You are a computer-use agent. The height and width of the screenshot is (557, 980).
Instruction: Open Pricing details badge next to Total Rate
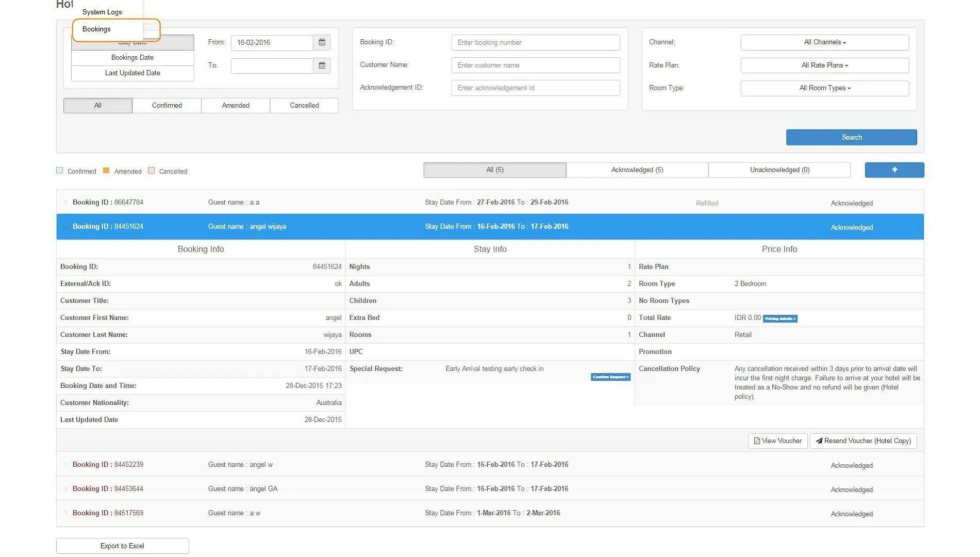(x=780, y=319)
